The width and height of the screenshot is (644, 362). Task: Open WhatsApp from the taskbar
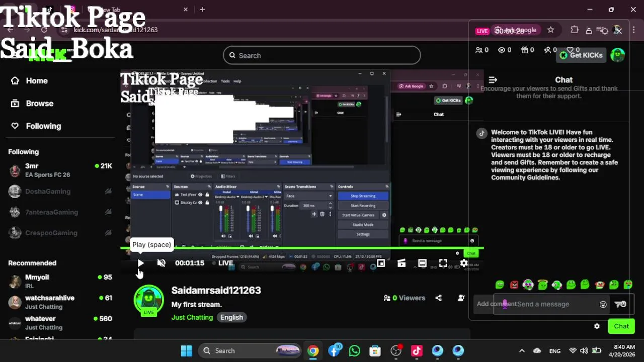tap(354, 351)
